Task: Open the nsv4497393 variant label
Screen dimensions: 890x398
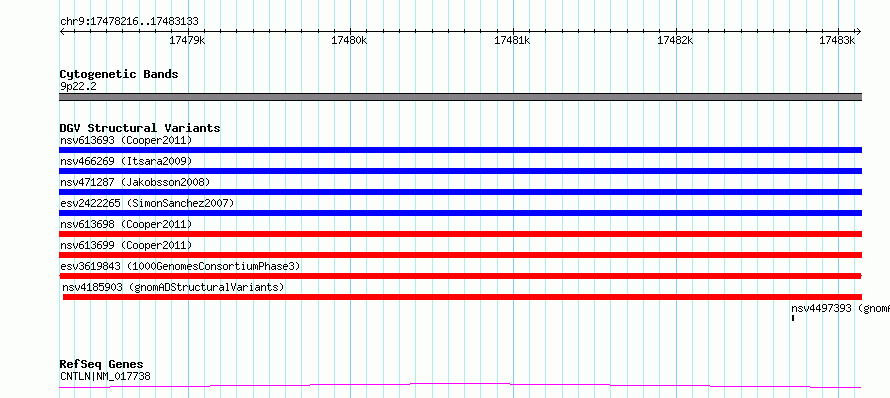Action: click(x=841, y=308)
